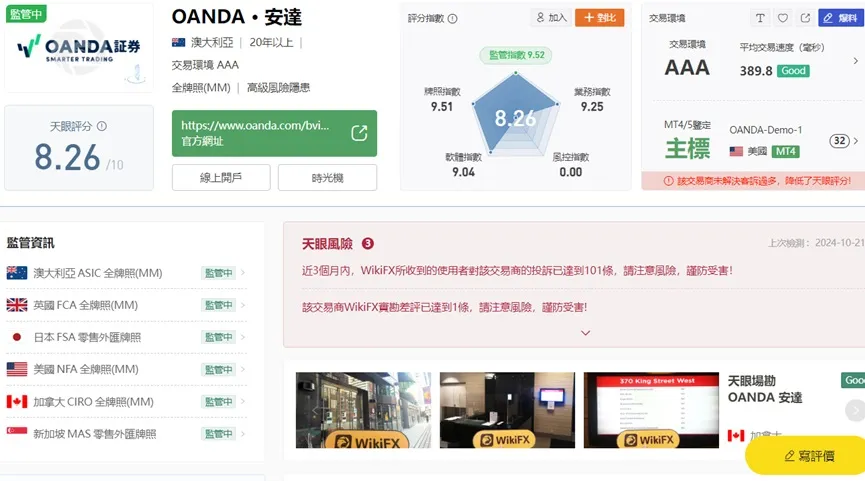The height and width of the screenshot is (481, 865).
Task: Open the 370 King Street West thumbnail
Action: [x=651, y=410]
